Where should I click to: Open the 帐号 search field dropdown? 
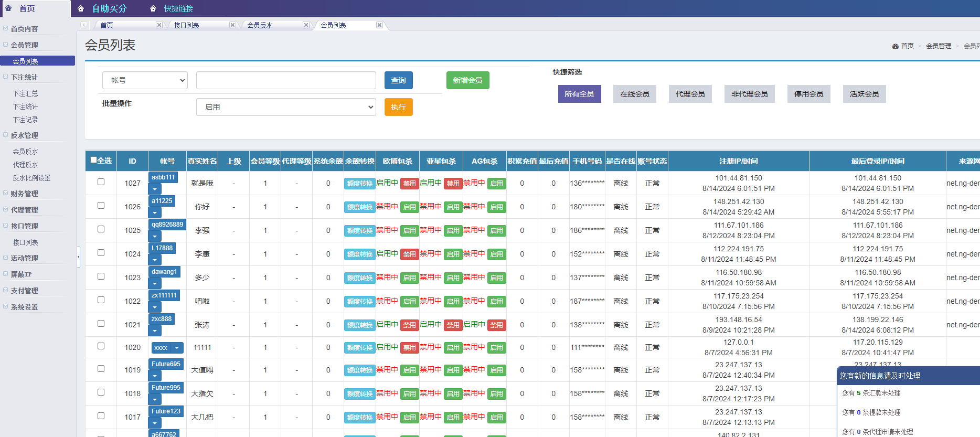point(145,80)
